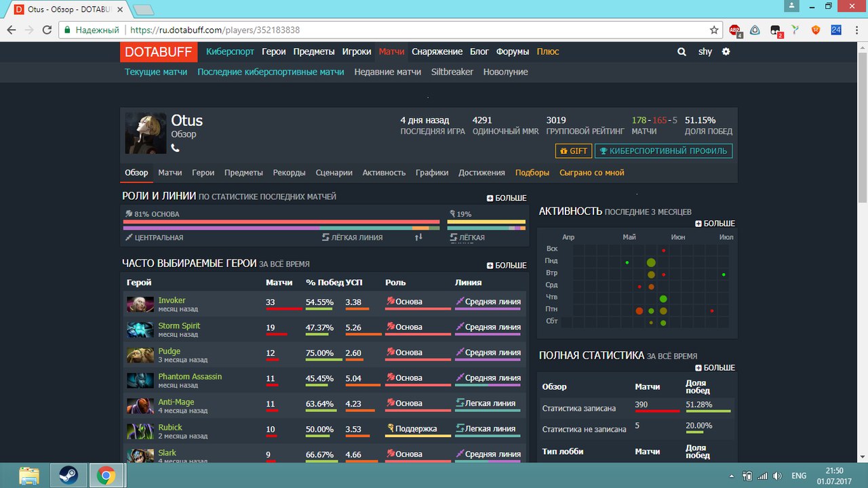Screen dimensions: 868x488
Task: Open the Матчи profile tab
Action: click(x=170, y=173)
